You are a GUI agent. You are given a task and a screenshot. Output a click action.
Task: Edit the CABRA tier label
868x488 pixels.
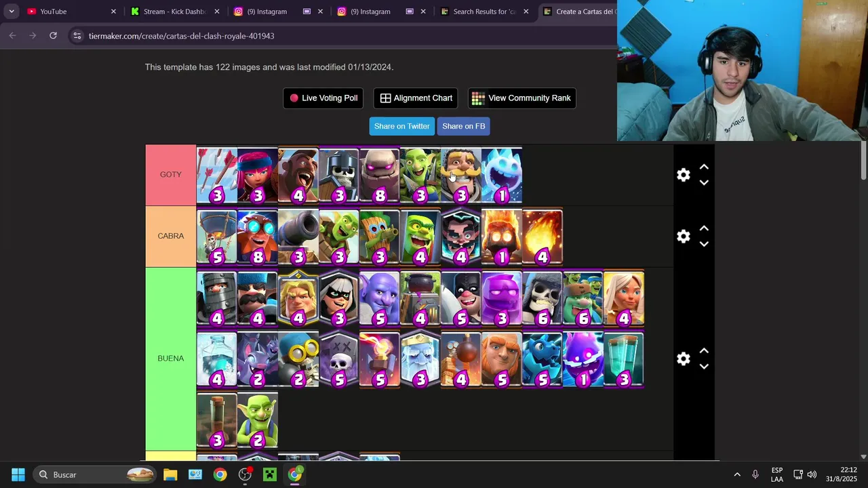click(x=171, y=236)
